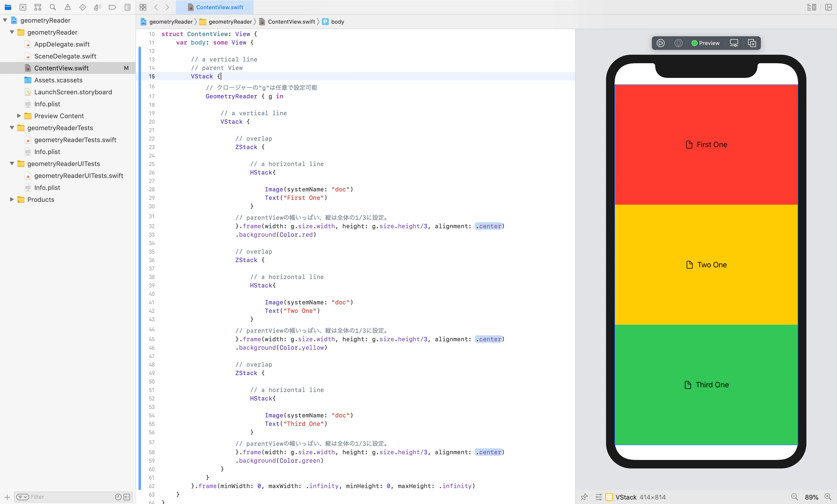
Task: Duplicate the preview with the plus icon
Action: pos(752,43)
